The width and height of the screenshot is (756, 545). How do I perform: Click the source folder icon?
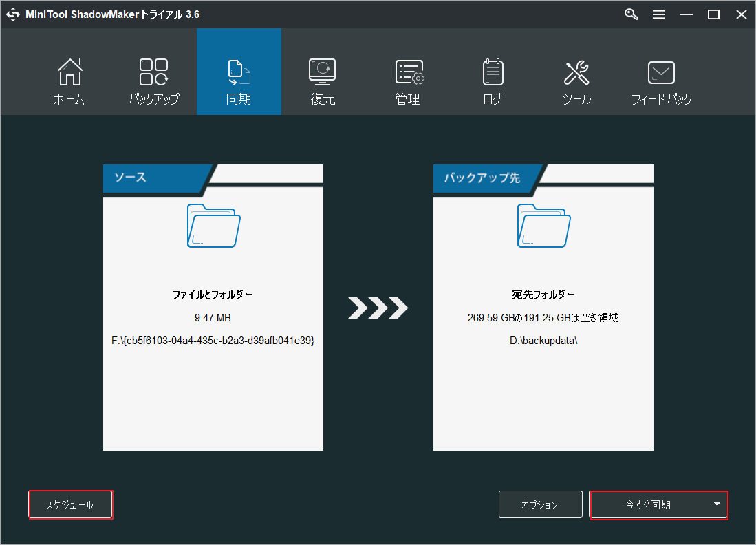pyautogui.click(x=213, y=226)
